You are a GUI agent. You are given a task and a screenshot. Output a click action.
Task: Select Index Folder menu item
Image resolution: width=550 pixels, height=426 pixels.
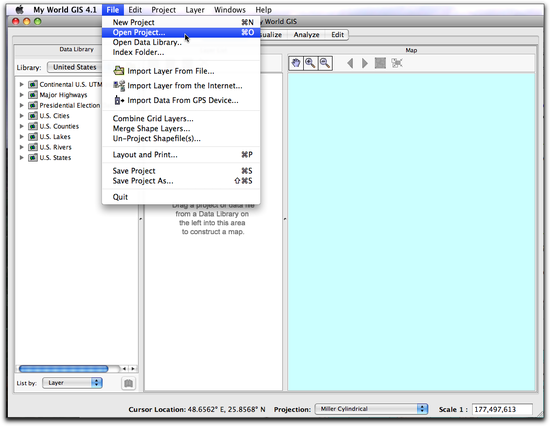pos(181,52)
